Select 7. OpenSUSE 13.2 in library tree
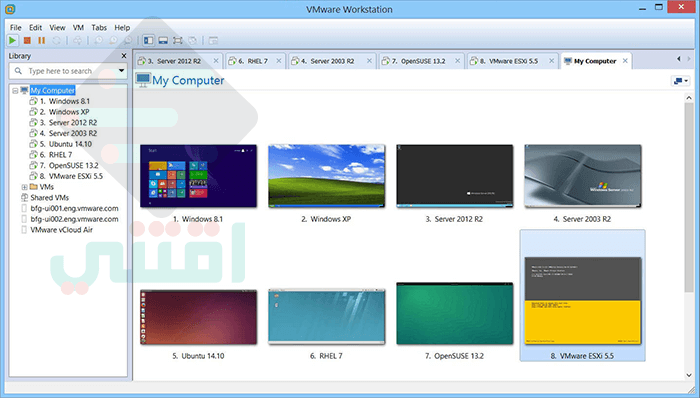 click(x=69, y=166)
